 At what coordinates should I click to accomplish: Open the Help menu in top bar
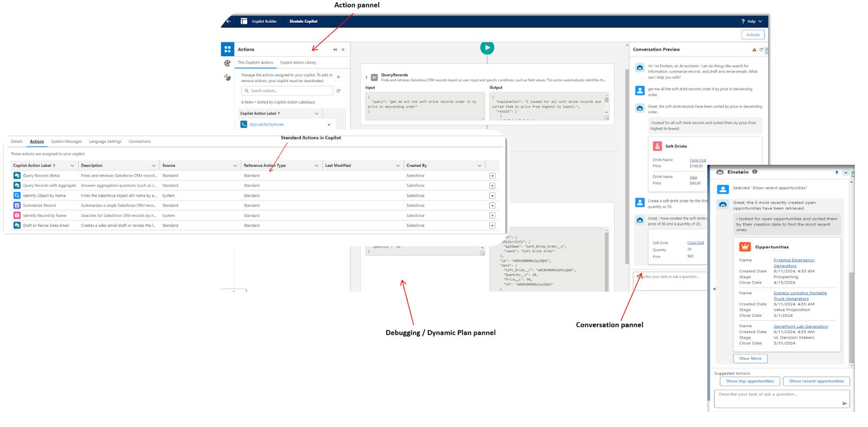(751, 21)
